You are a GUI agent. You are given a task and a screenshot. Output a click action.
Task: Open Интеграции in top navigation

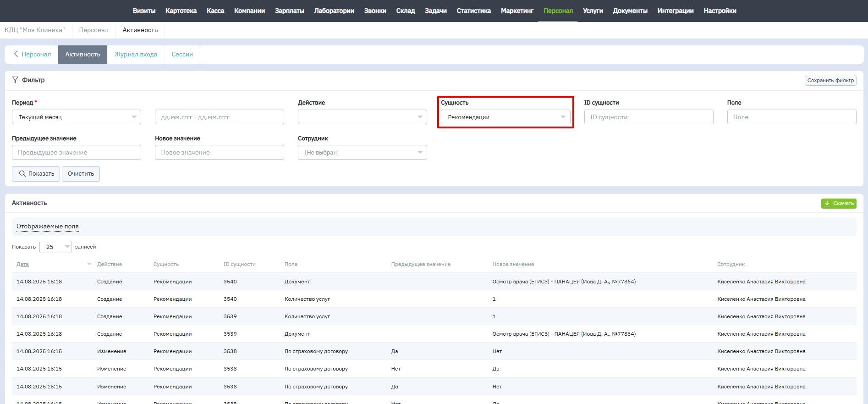tap(676, 11)
